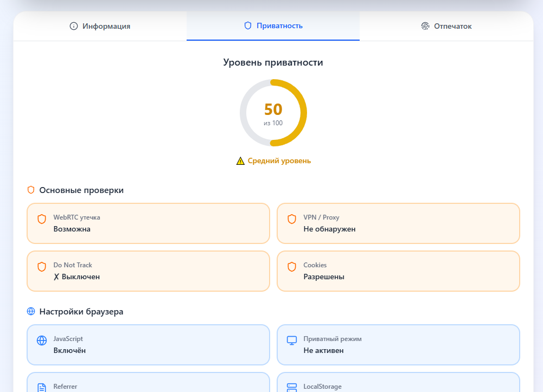Click the shield icon beside Основные проверки
This screenshot has width=543, height=392.
31,190
